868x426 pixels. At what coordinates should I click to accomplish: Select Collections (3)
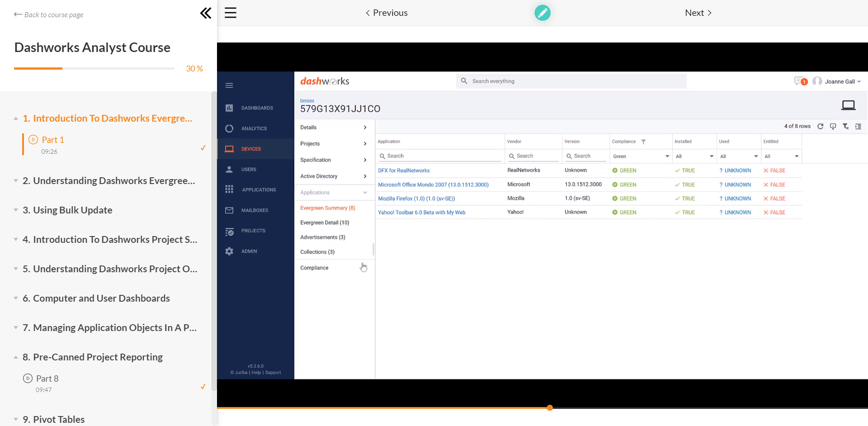[x=317, y=252]
